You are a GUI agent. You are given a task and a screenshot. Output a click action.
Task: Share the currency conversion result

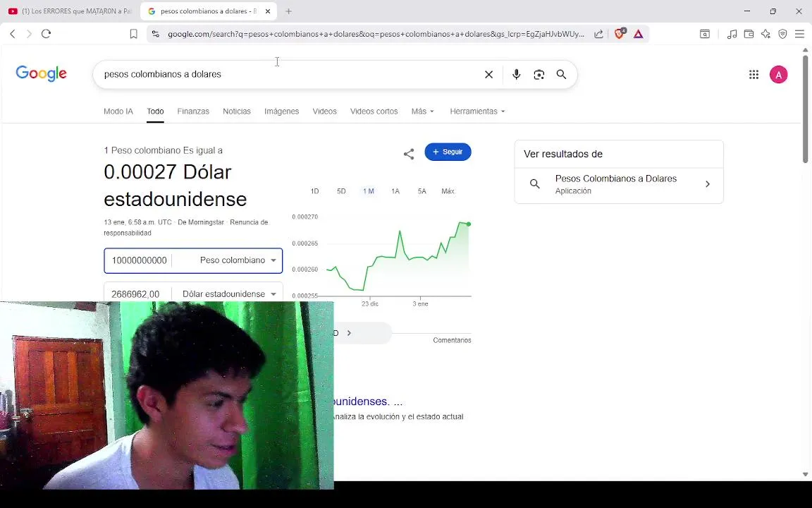(409, 153)
